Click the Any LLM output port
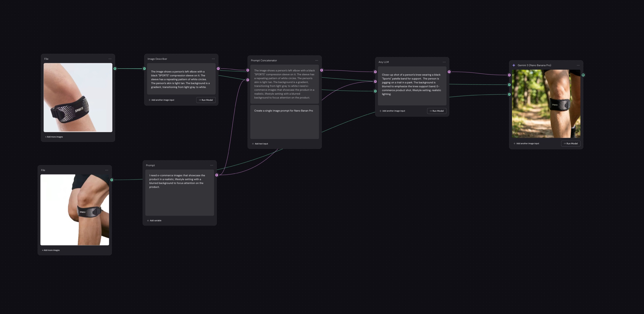This screenshot has height=314, width=644. point(449,72)
